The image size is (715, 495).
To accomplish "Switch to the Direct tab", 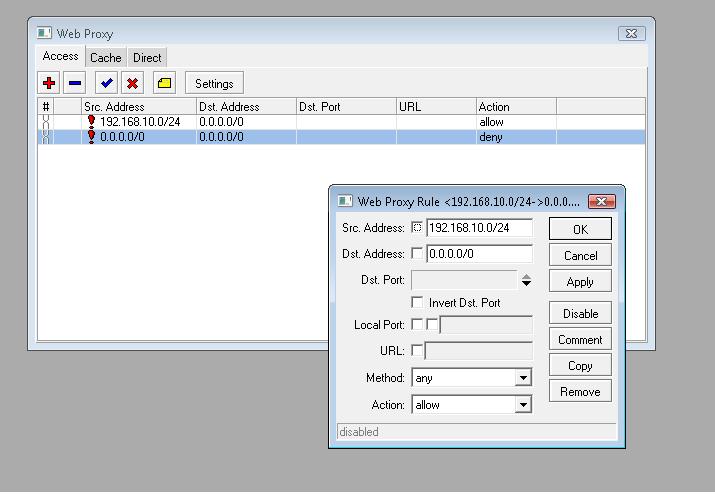I will tap(147, 58).
